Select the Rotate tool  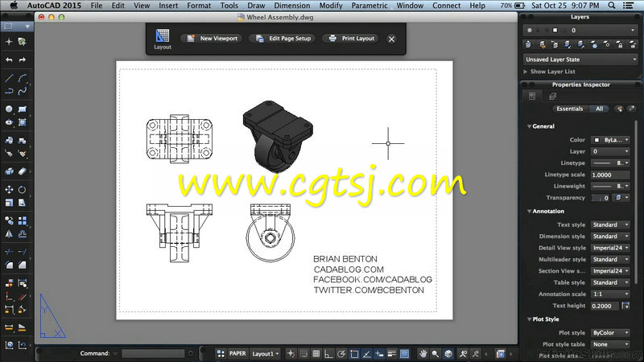click(23, 189)
